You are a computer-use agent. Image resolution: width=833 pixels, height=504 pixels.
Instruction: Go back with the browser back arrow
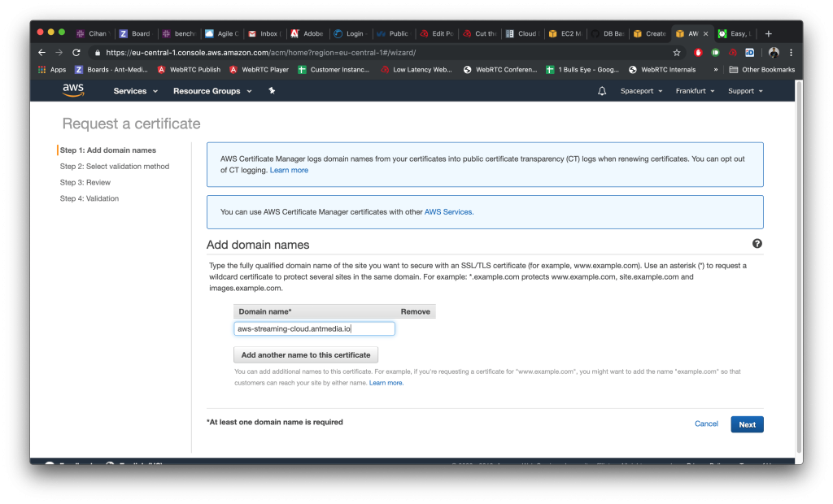click(42, 53)
